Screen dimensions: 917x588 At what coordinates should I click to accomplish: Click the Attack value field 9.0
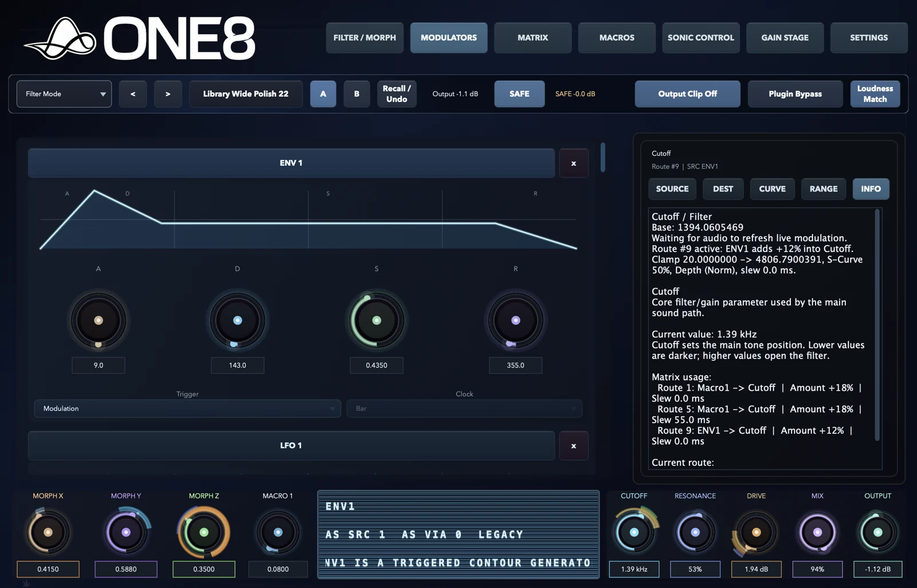pyautogui.click(x=99, y=366)
